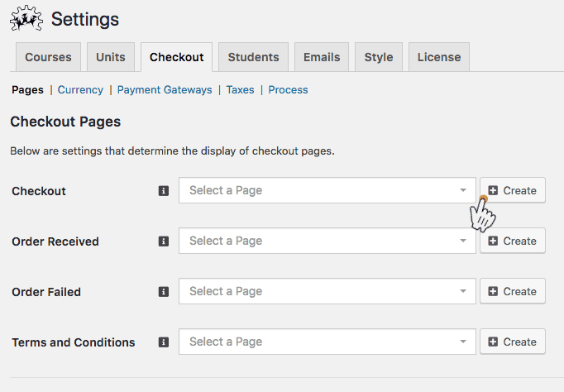Click the checkout pages description text

[x=172, y=151]
